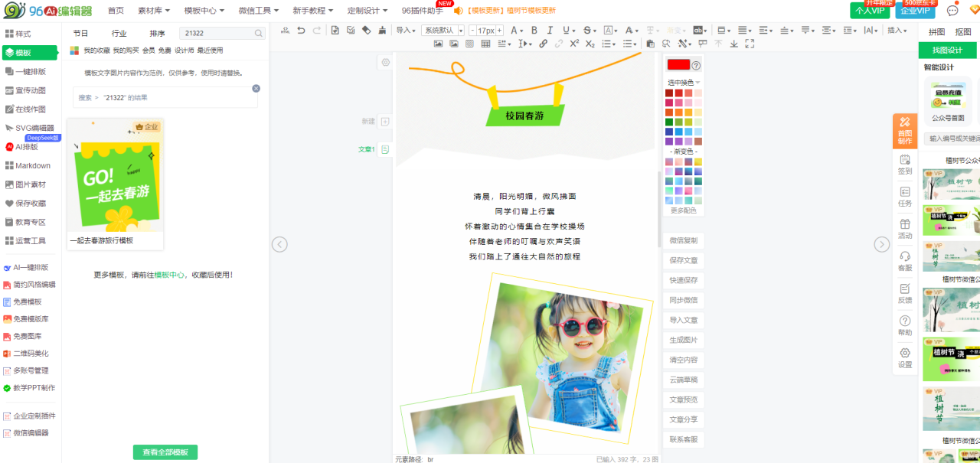Click the HTML source code icon
The height and width of the screenshot is (463, 980).
point(285,31)
